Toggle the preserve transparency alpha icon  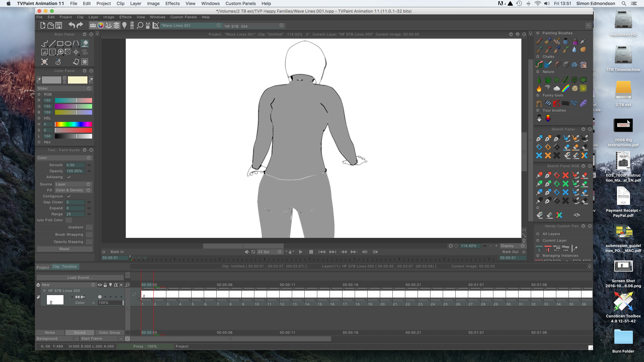[116, 285]
